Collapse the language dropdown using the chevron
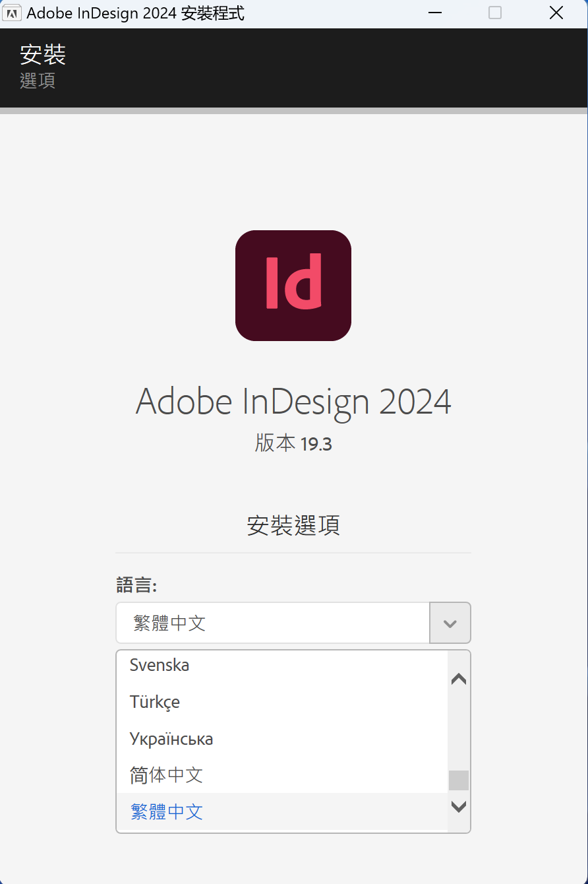 point(450,623)
